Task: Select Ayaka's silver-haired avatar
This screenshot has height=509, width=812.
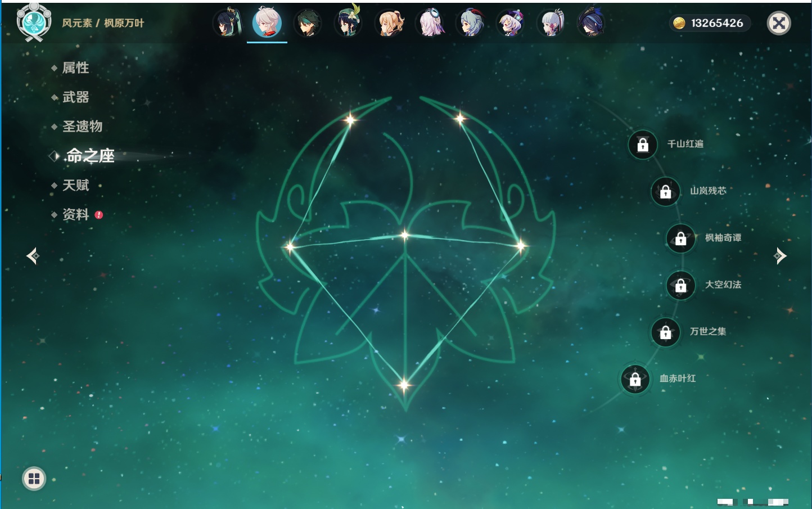Action: click(551, 23)
